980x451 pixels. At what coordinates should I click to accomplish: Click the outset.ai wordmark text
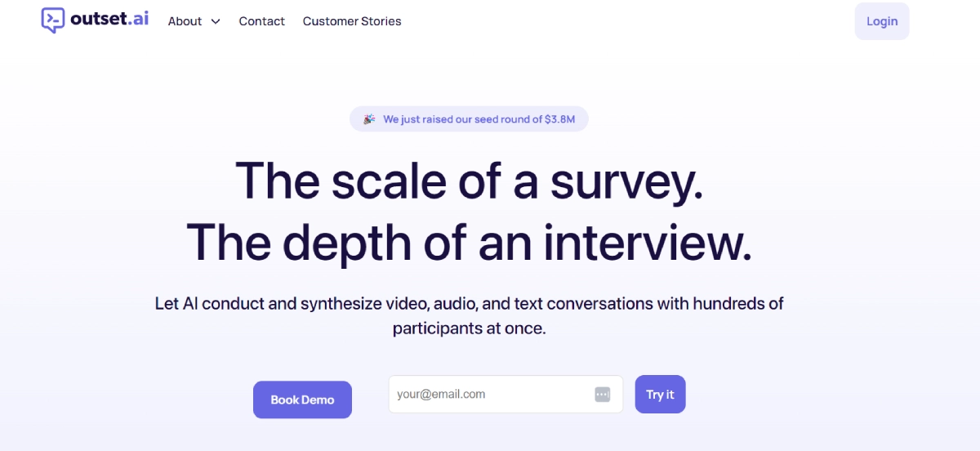coord(109,20)
